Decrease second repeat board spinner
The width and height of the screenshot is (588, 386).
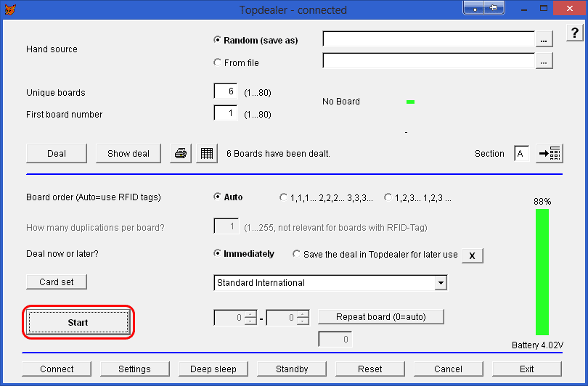coord(303,321)
